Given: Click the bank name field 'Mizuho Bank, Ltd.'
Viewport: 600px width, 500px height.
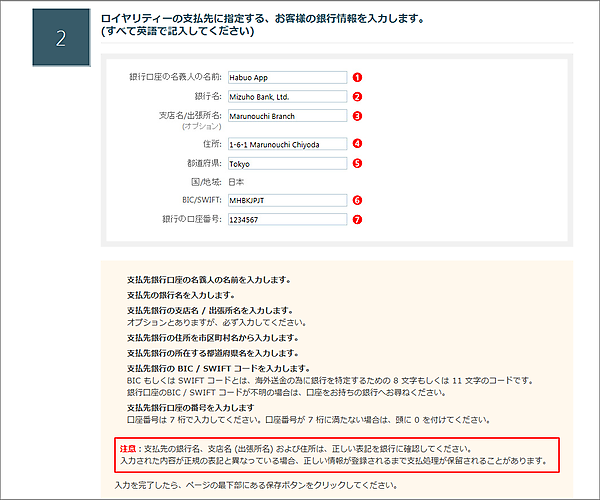Looking at the screenshot, I should (286, 97).
